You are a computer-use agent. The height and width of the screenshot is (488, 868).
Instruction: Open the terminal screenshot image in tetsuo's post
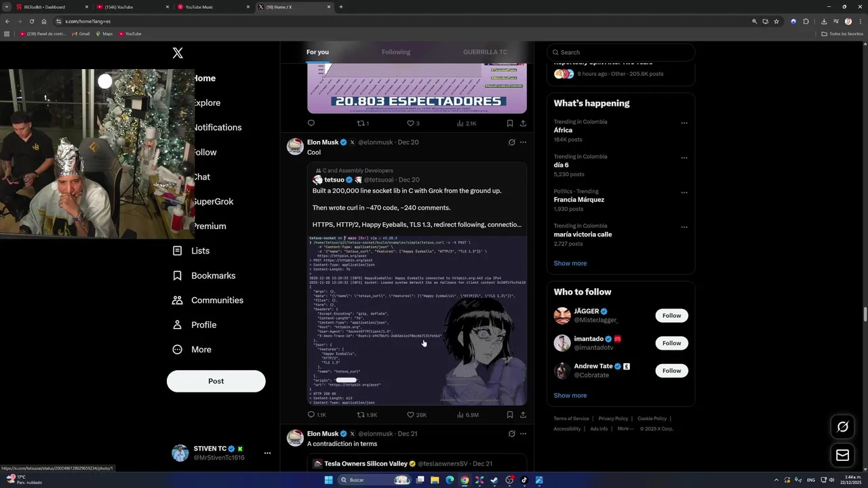point(417,321)
